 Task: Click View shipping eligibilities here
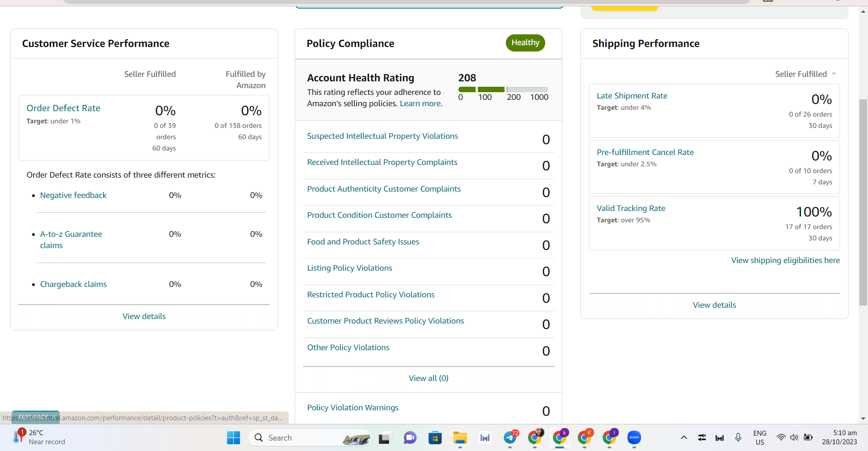coord(786,260)
